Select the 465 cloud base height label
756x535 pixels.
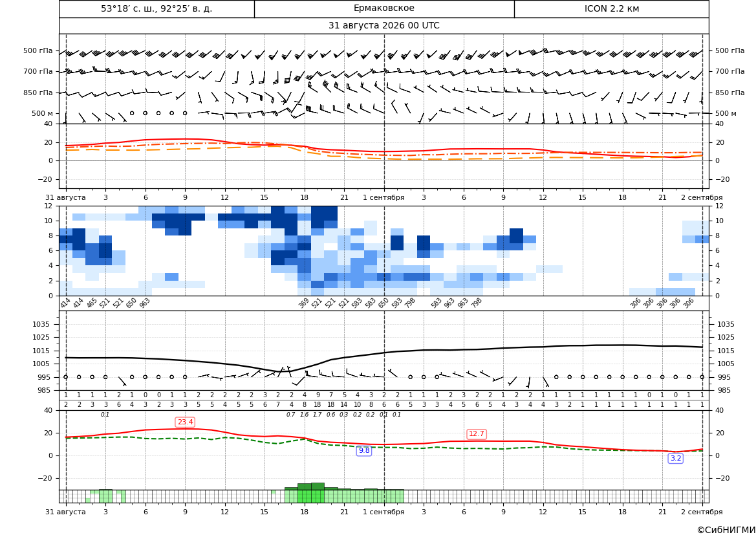pos(92,303)
